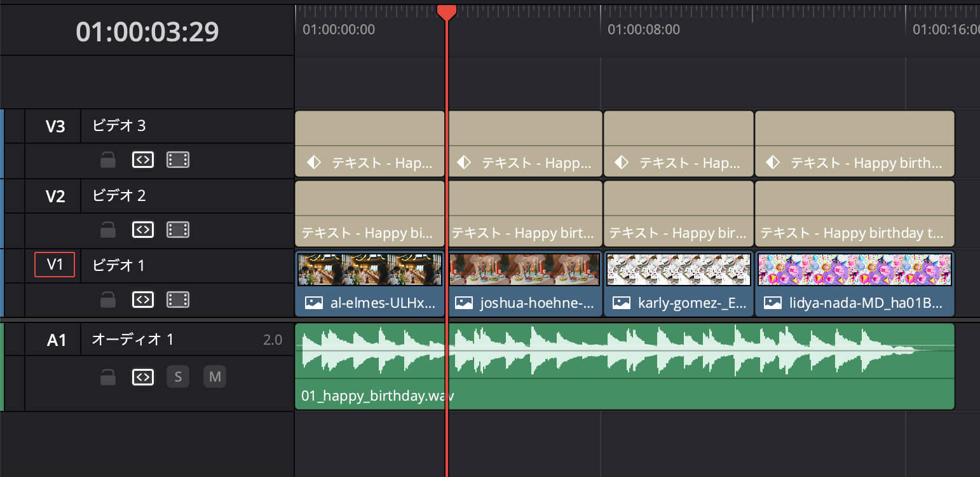This screenshot has width=980, height=477.
Task: Click the playhead marker in ruler
Action: click(x=447, y=11)
